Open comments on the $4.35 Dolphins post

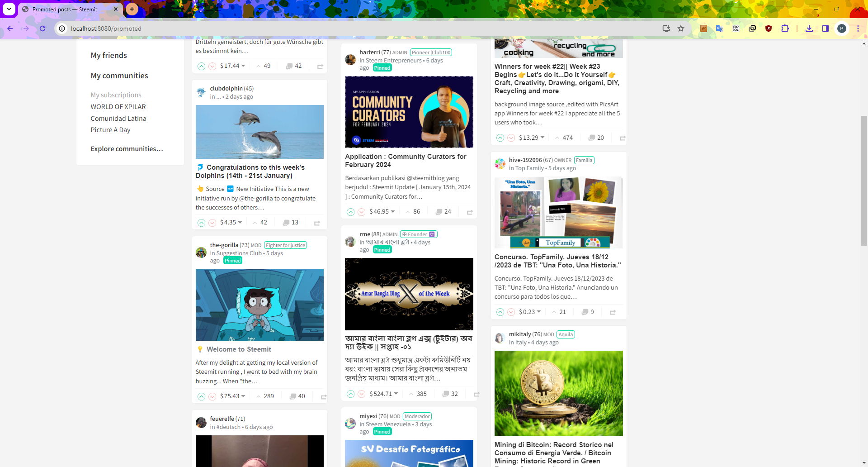click(x=291, y=223)
